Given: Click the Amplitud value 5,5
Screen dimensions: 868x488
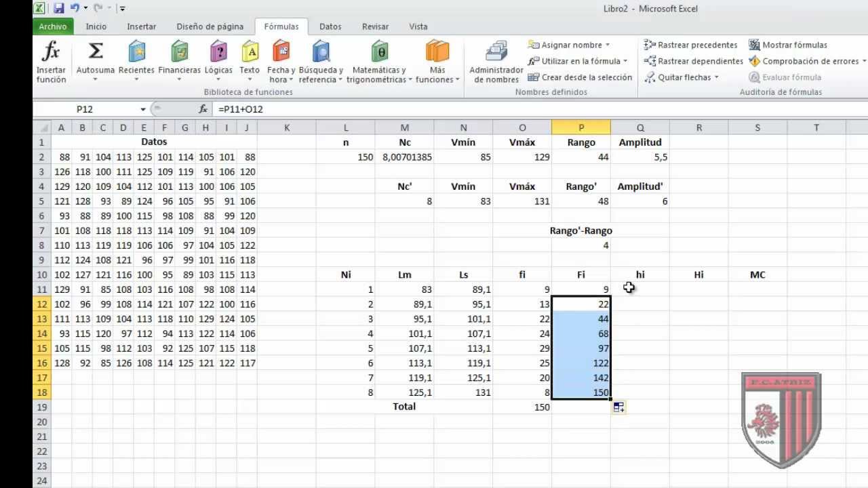Looking at the screenshot, I should 640,157.
